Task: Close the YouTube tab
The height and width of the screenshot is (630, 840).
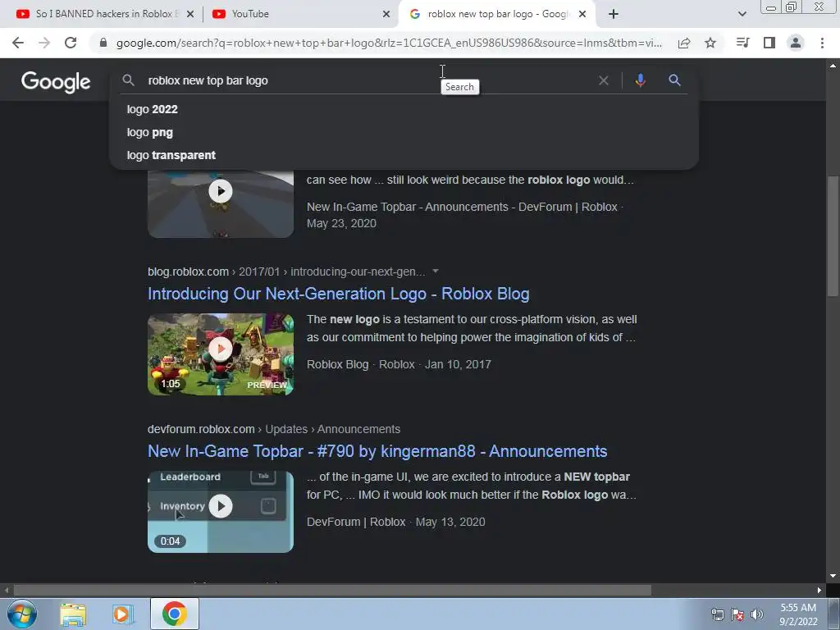Action: [x=386, y=15]
